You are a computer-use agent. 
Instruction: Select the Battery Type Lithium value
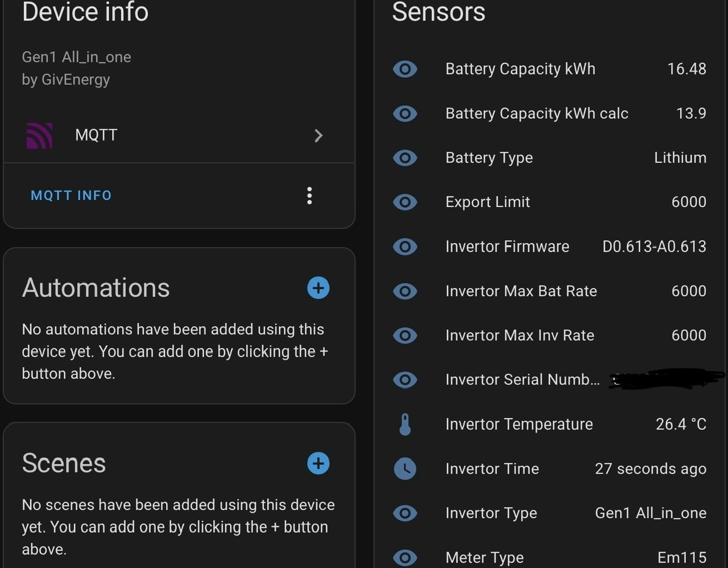click(x=680, y=157)
